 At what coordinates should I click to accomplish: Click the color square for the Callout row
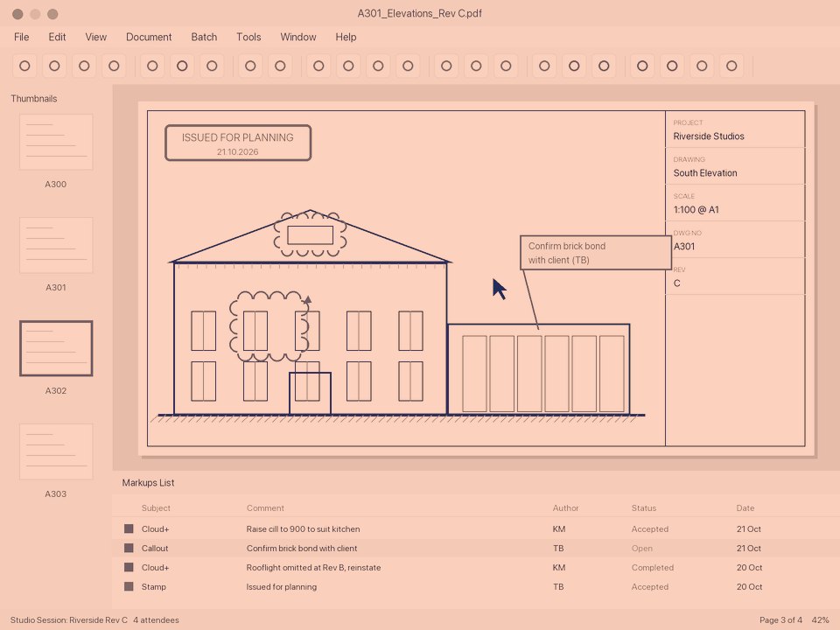pyautogui.click(x=129, y=548)
